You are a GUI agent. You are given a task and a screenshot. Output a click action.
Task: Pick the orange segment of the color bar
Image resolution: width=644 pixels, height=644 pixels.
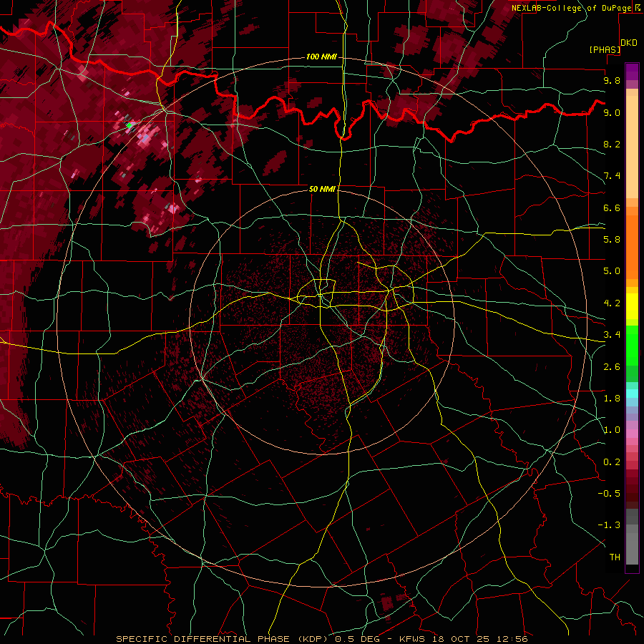(x=632, y=246)
